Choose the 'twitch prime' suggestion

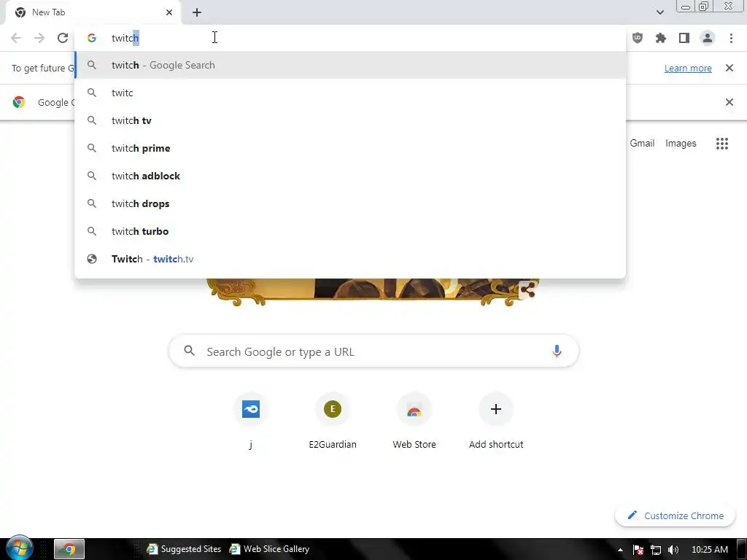coord(350,148)
